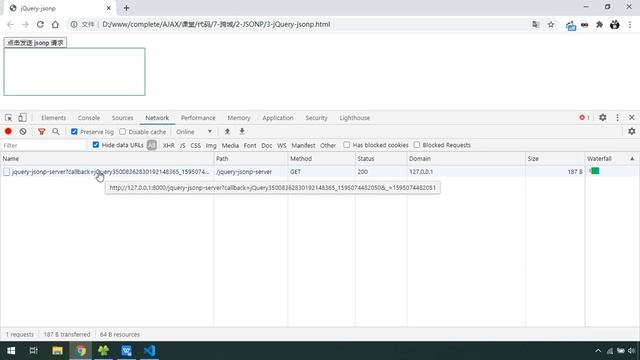The image size is (640, 360).
Task: Click the send jsonp request button
Action: click(35, 42)
